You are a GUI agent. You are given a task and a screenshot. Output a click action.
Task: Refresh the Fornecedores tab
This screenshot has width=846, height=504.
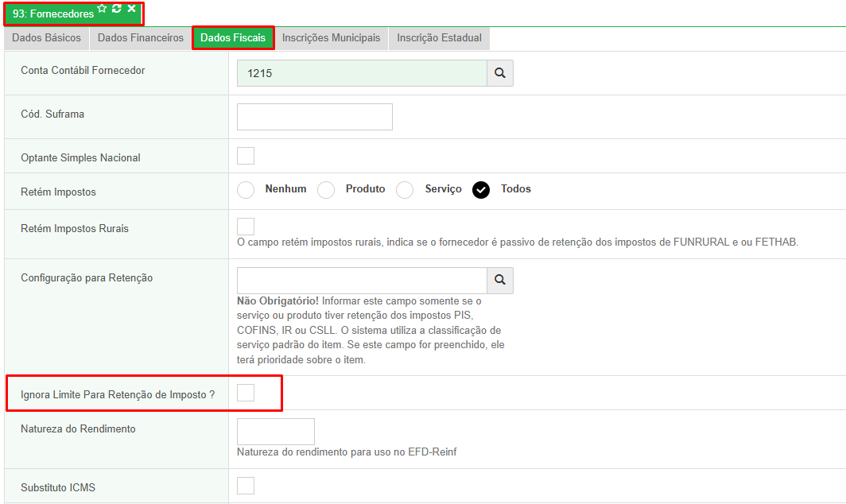[117, 9]
